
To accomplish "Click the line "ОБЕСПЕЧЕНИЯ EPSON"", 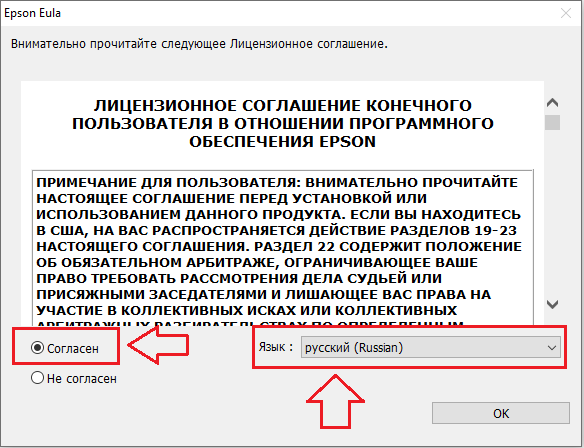I will [x=283, y=142].
